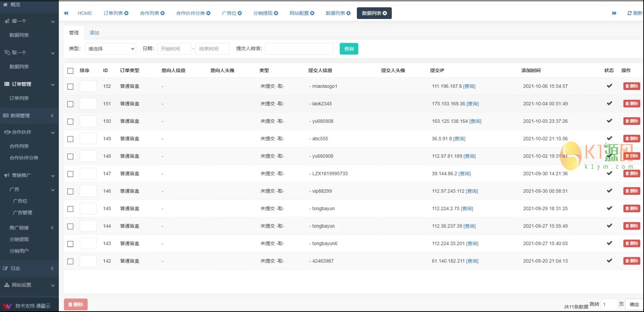
Task: Click the green 查询 search button
Action: point(349,49)
